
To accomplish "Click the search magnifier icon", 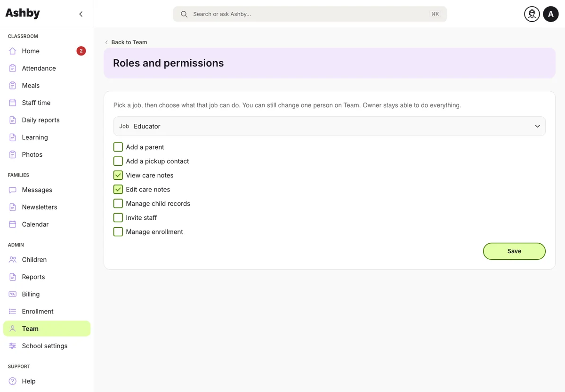I will (184, 14).
